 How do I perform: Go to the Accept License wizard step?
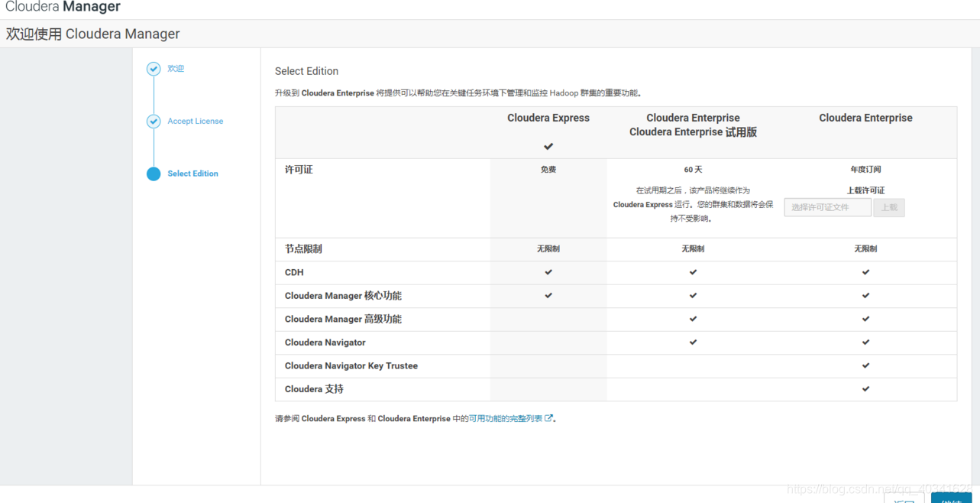tap(196, 121)
